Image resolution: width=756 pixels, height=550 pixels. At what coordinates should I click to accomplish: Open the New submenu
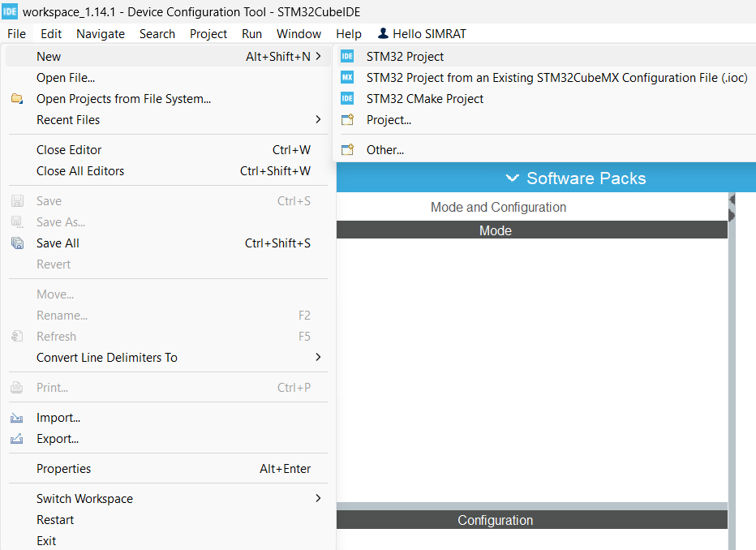[x=168, y=57]
